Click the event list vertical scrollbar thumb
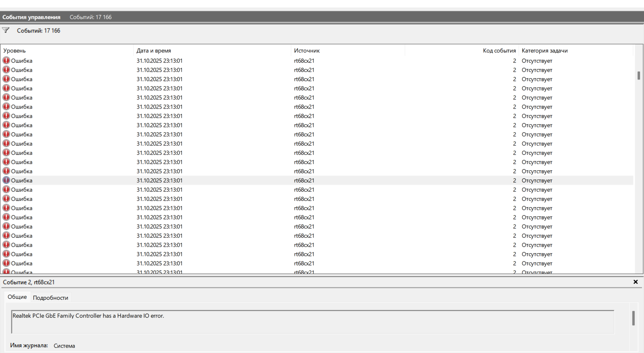 coord(639,75)
